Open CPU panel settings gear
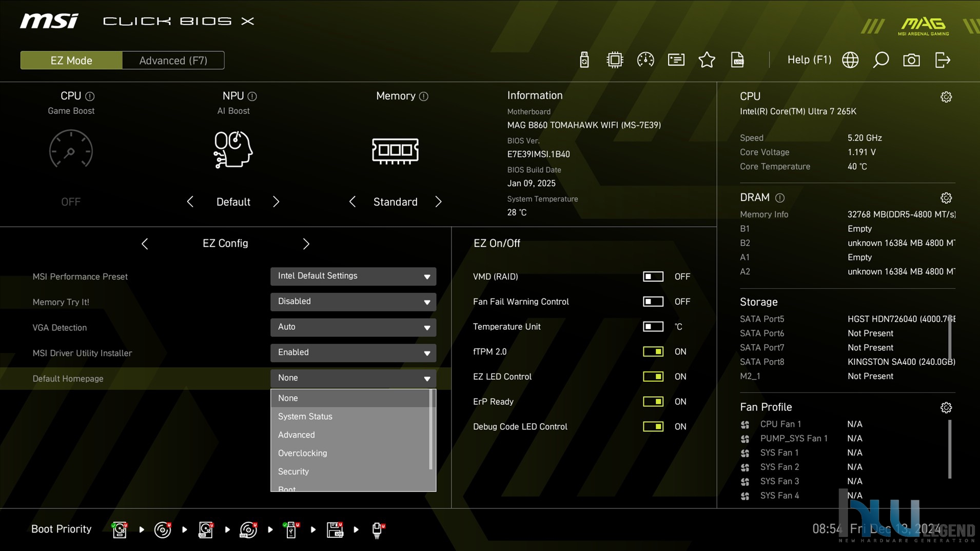 click(x=946, y=97)
